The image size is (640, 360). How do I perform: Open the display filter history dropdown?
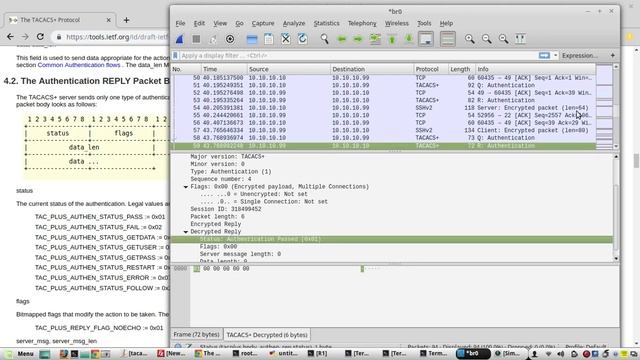(x=556, y=56)
